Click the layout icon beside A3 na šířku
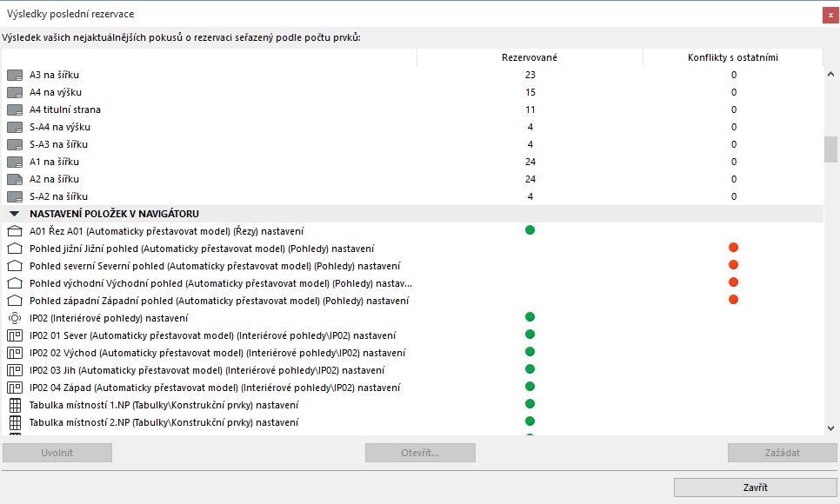The width and height of the screenshot is (840, 504). (14, 75)
